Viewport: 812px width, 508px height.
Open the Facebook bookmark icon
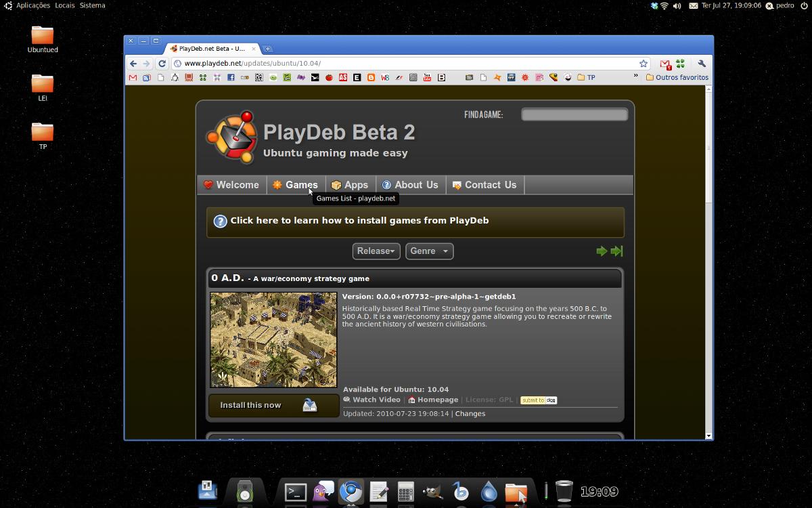pos(231,78)
